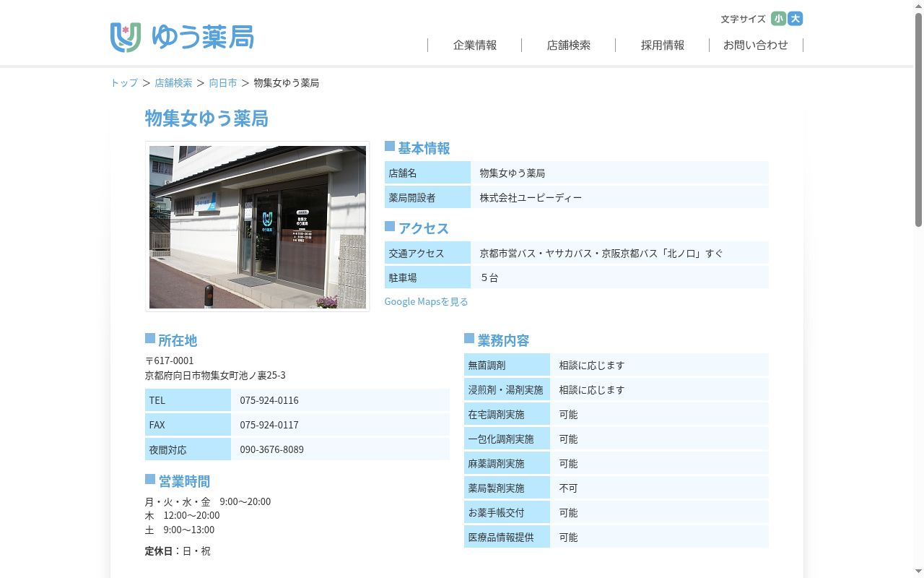Click the 営業時間 section heading

tap(184, 481)
